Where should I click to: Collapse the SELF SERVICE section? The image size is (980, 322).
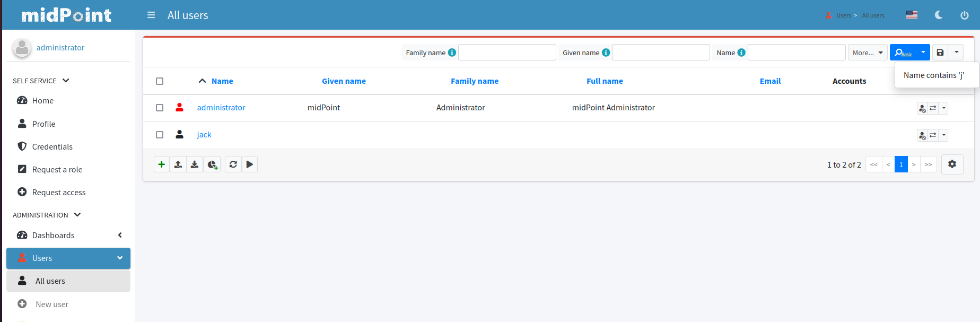tap(41, 81)
